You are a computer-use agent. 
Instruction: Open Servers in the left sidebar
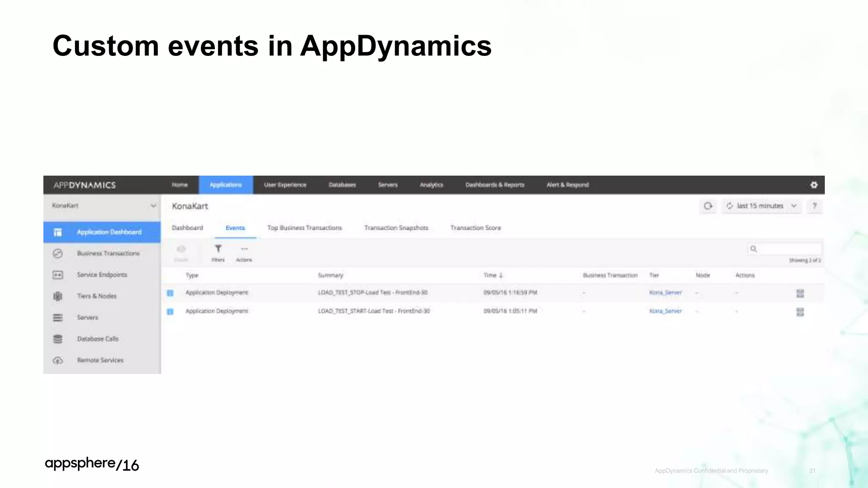point(87,317)
